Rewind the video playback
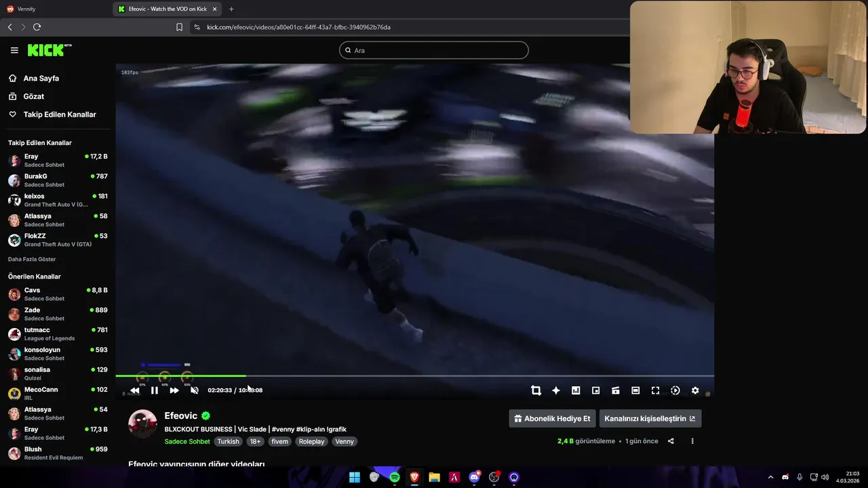 point(134,390)
